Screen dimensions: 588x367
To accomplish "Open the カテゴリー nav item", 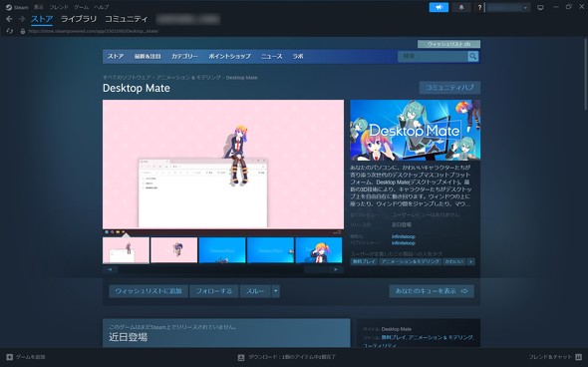I will [184, 56].
